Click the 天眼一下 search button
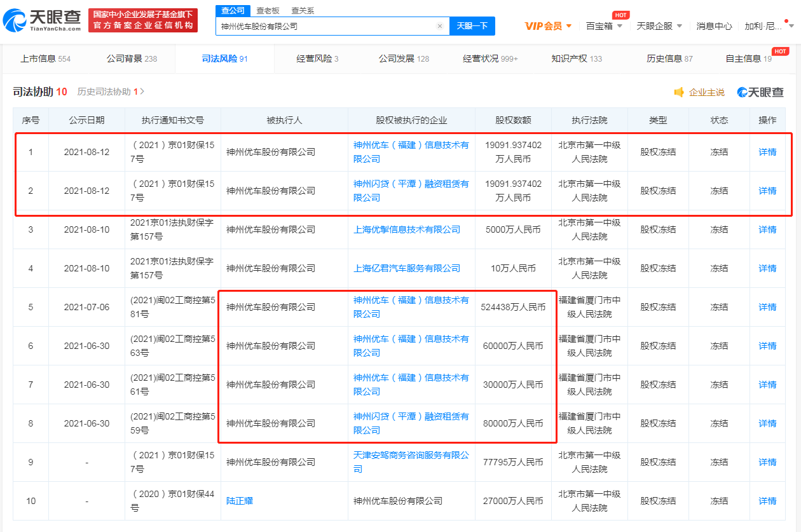The width and height of the screenshot is (801, 532). [x=472, y=26]
